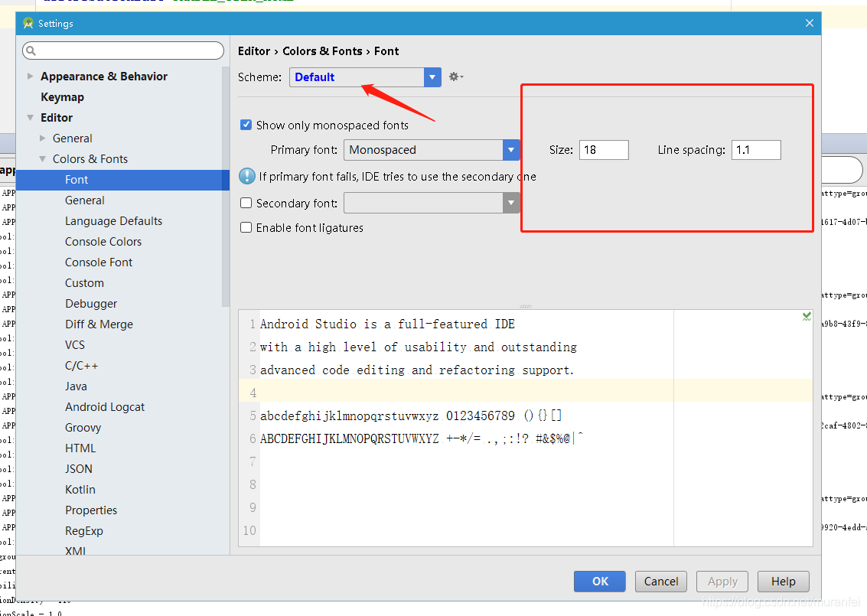
Task: Open Diff & Merge settings
Action: tap(99, 324)
